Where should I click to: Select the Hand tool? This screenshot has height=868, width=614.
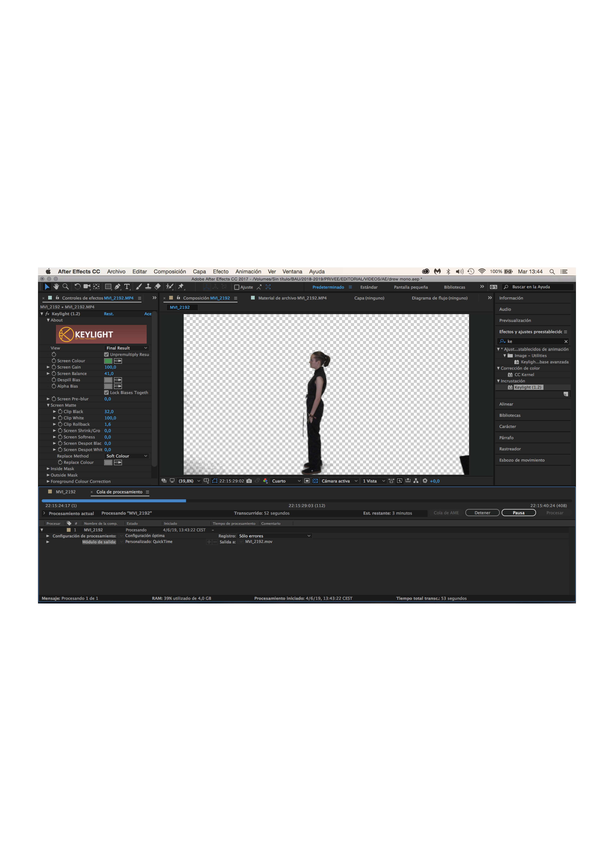point(56,287)
